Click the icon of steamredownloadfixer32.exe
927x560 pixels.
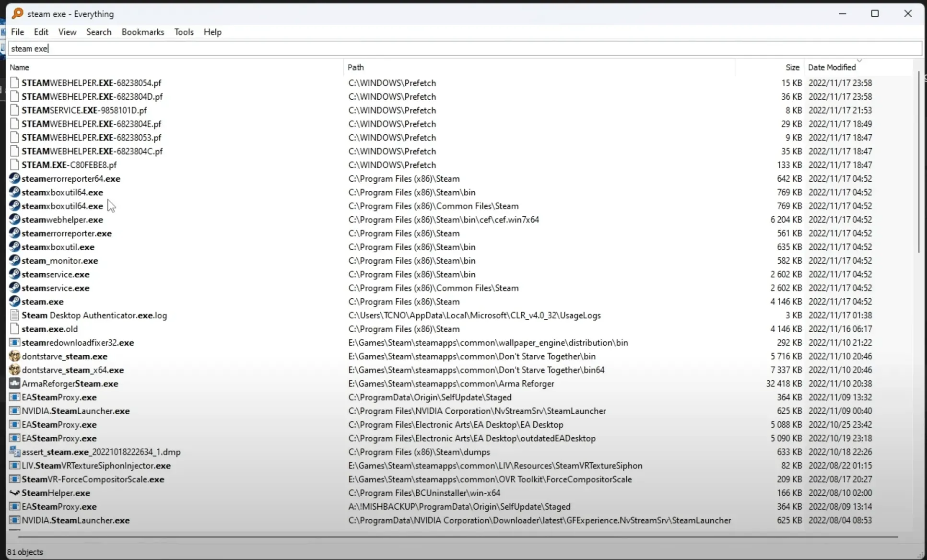(14, 343)
